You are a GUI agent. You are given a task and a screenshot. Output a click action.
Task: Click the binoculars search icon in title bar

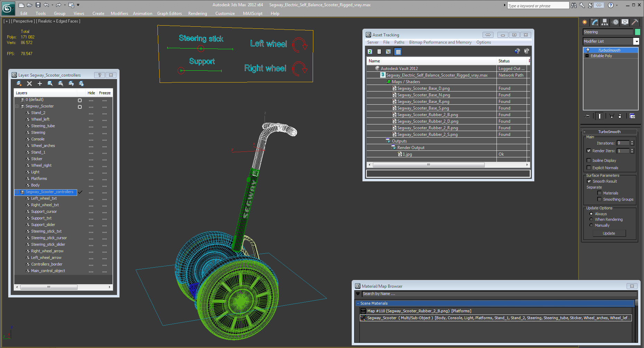[x=574, y=5]
